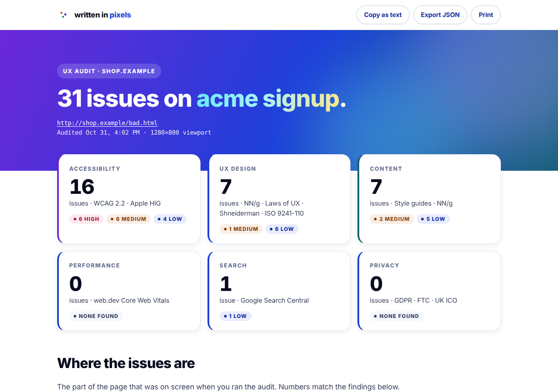Copy the audit report as text
558x392 pixels.
tap(383, 15)
